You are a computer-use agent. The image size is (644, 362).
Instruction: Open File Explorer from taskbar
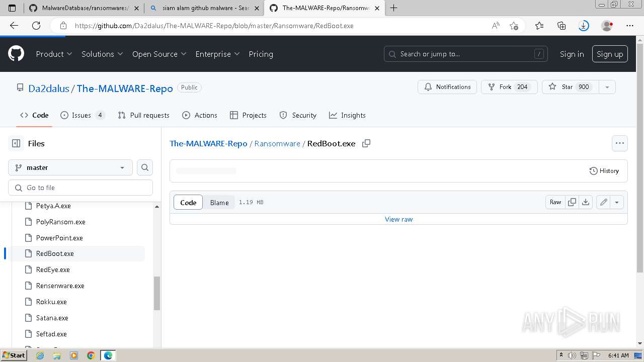pos(57,355)
